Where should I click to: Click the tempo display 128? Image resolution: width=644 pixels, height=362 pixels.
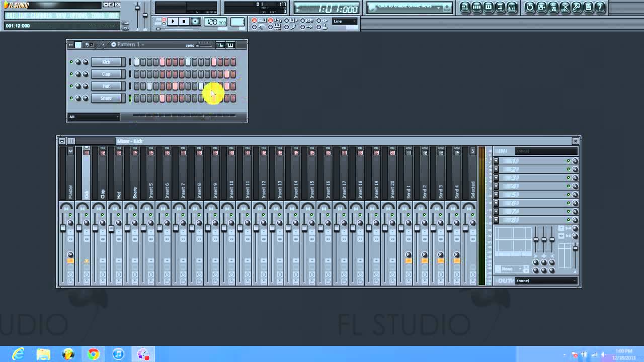point(216,22)
